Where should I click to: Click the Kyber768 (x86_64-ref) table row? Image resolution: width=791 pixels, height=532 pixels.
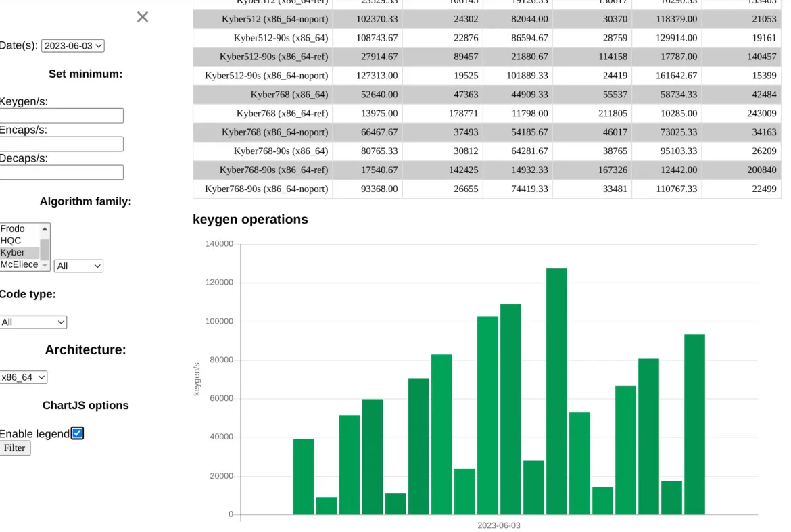[487, 114]
